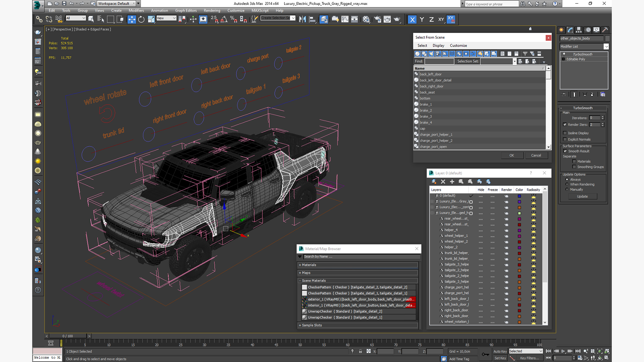The image size is (644, 362).
Task: Click Selection Lock toggle in status bar
Action: [x=361, y=351]
